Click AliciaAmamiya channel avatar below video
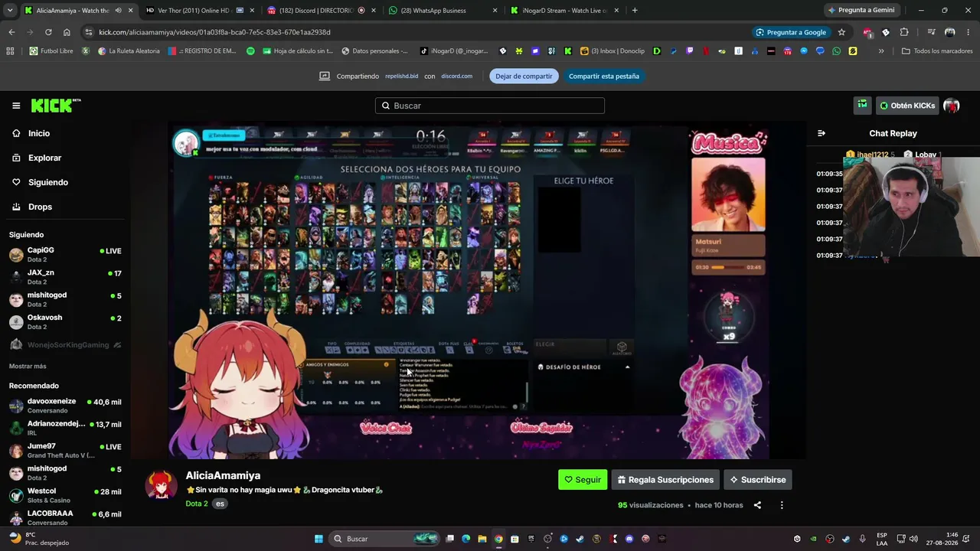 click(x=161, y=486)
